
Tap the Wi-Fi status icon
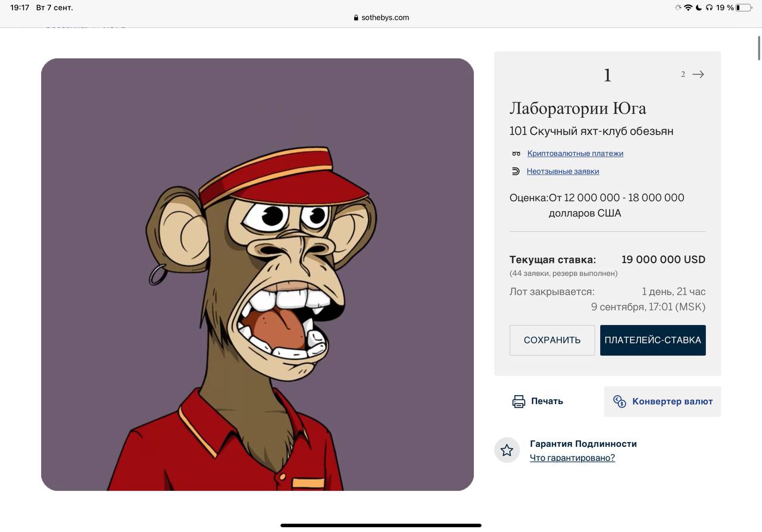click(688, 8)
